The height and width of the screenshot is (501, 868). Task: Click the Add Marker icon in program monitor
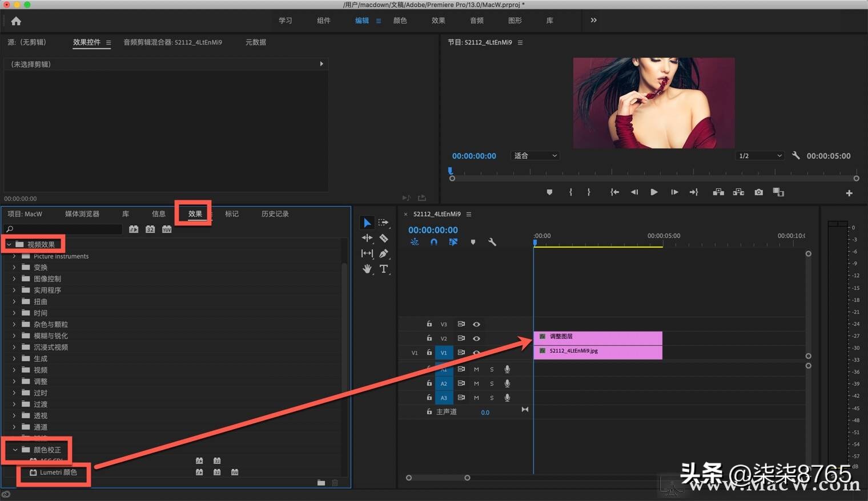(x=549, y=192)
